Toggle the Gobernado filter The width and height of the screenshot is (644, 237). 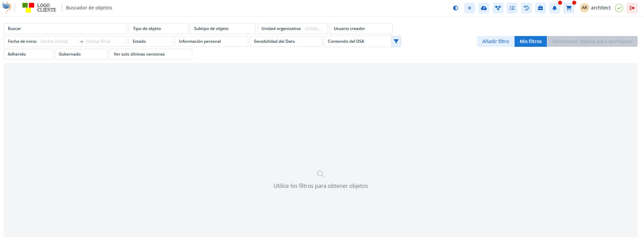pos(81,54)
